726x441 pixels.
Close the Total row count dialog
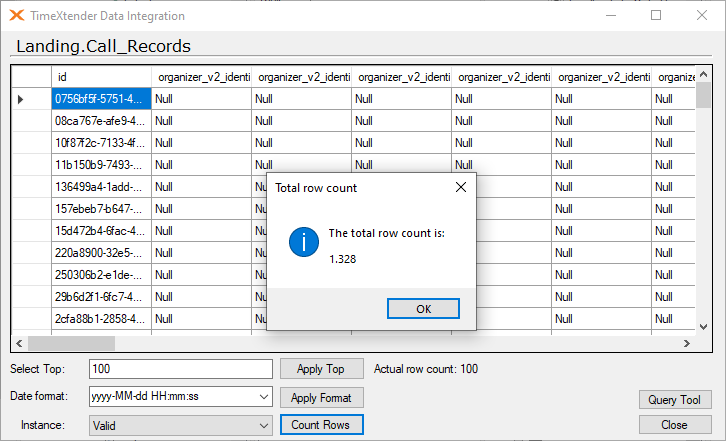click(461, 187)
